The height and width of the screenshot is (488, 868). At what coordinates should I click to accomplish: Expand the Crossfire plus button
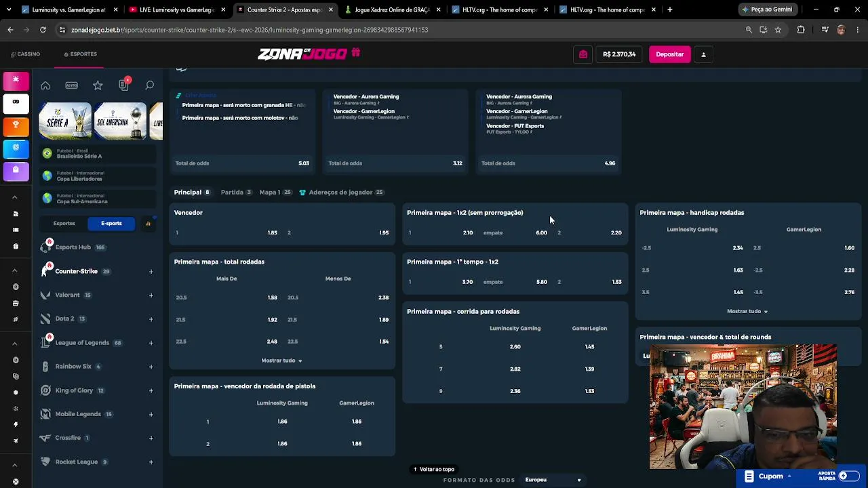pos(151,439)
